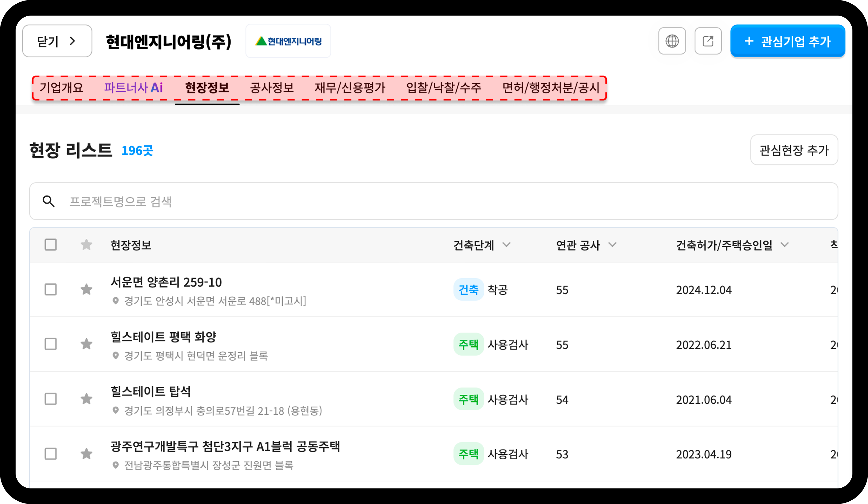Viewport: 868px width, 504px height.
Task: Click the 196곳 site count
Action: (x=137, y=151)
